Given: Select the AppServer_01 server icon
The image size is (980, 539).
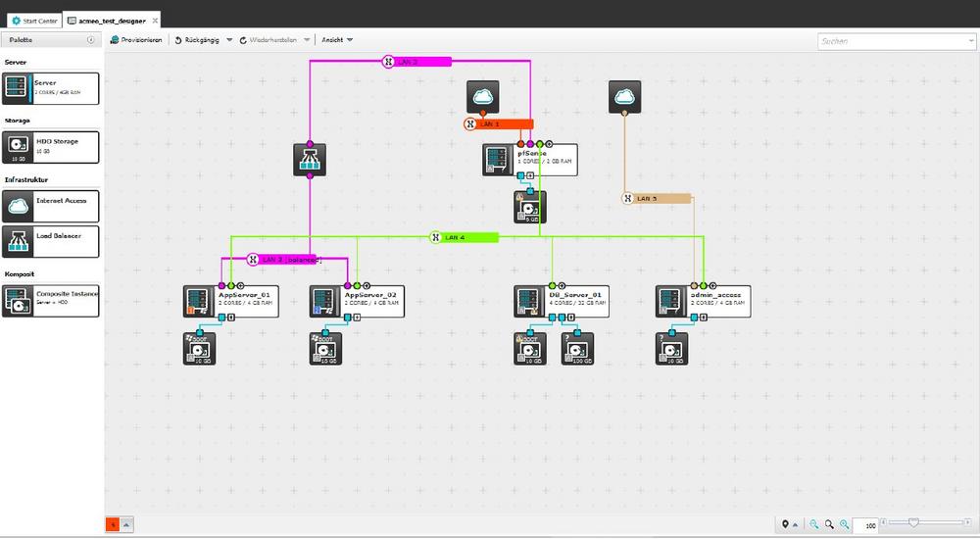Looking at the screenshot, I should (x=199, y=302).
